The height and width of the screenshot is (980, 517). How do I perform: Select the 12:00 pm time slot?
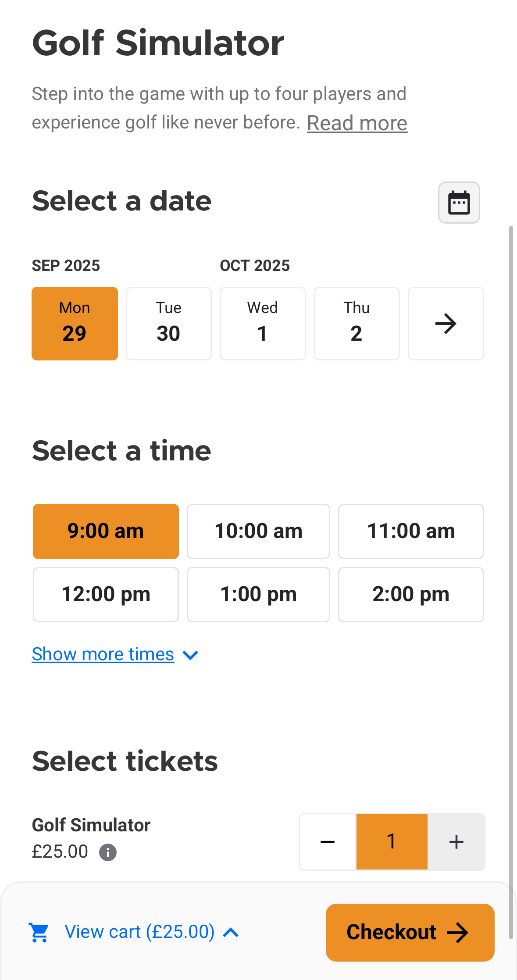point(106,594)
